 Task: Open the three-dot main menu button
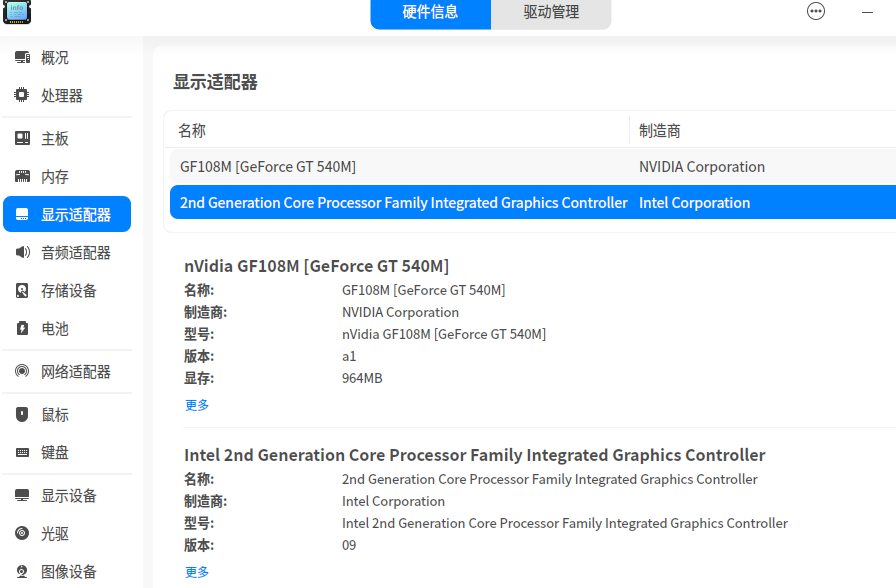pyautogui.click(x=816, y=12)
